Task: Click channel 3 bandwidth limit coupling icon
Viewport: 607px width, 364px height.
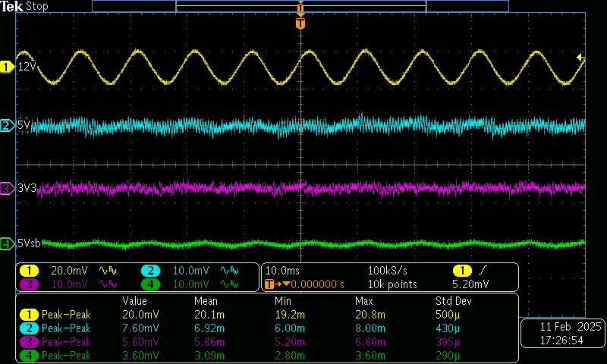Action: (109, 284)
